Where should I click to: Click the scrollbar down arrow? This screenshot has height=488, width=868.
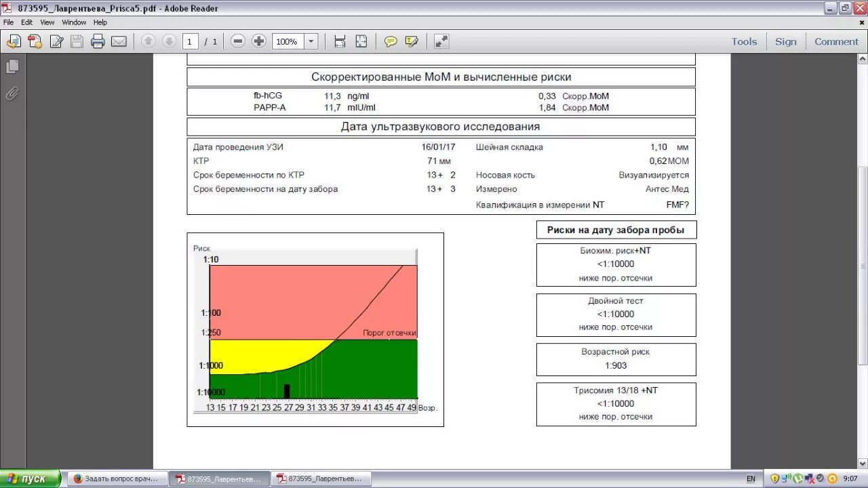[x=863, y=463]
